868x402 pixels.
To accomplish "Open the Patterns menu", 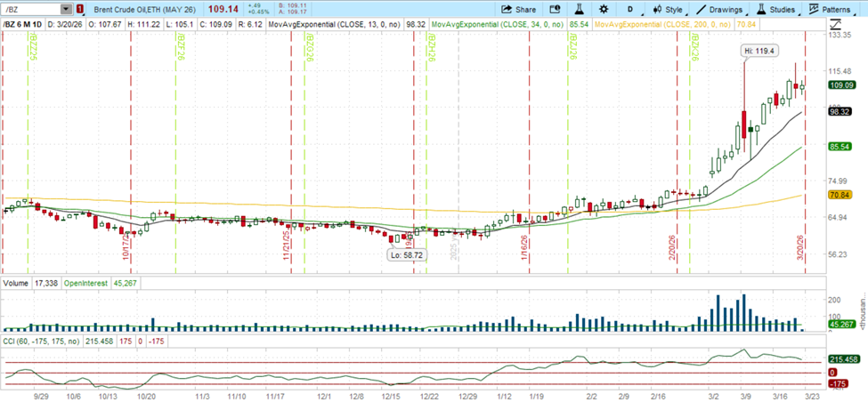I will coord(830,9).
